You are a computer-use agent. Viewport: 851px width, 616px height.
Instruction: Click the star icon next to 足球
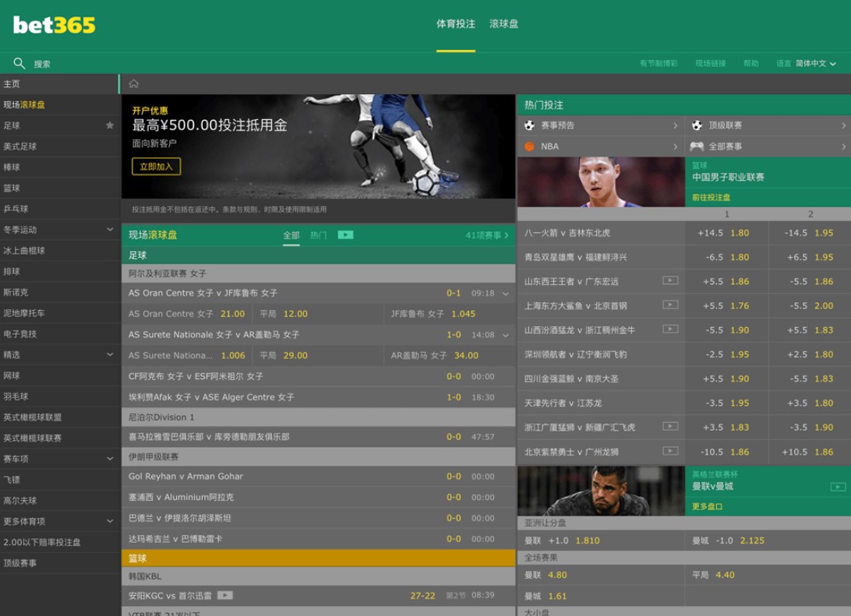[110, 125]
